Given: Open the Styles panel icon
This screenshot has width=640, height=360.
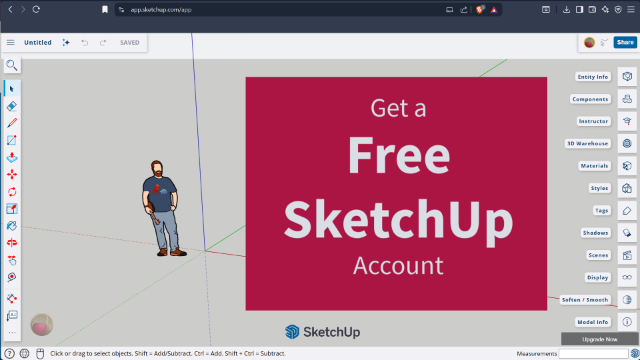Looking at the screenshot, I should click(627, 188).
